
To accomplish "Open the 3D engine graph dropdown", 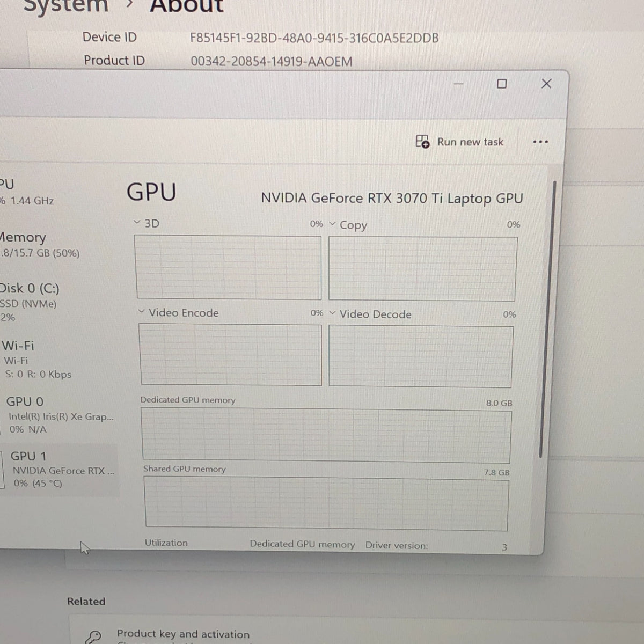I will click(x=137, y=222).
